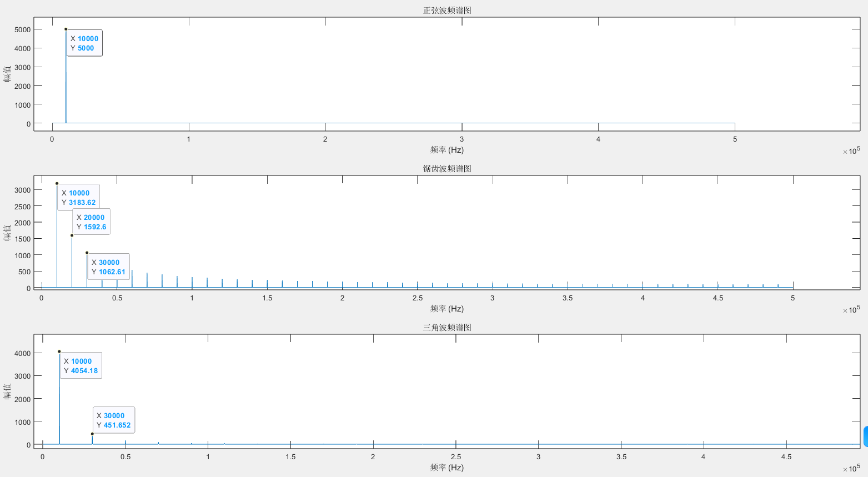Click the 幅值 y-axis label of the triangle plot
This screenshot has height=477, width=868.
7,391
